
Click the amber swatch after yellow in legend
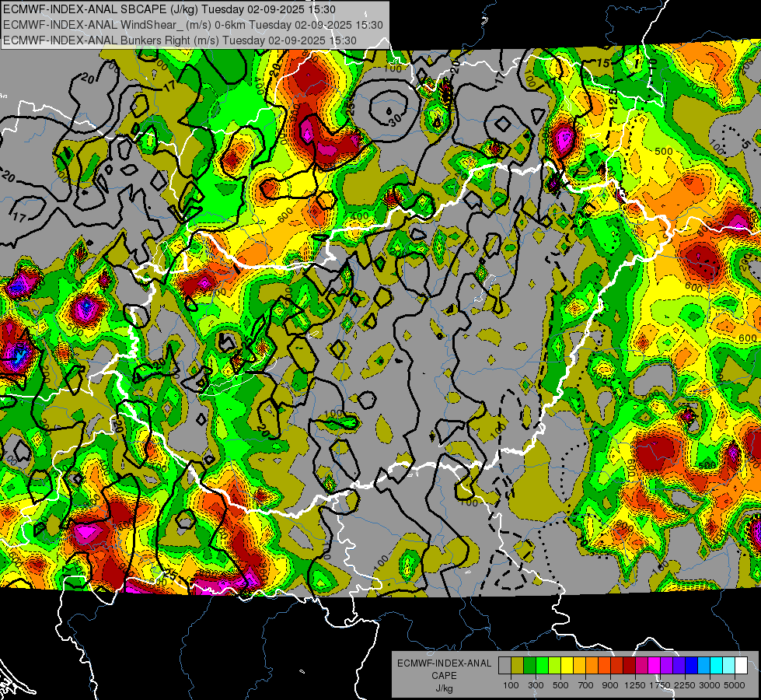pyautogui.click(x=579, y=665)
